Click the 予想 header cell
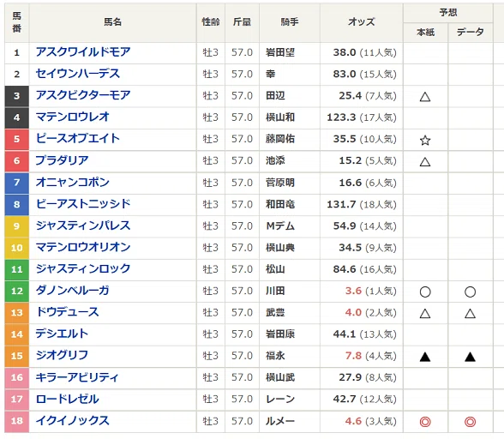 click(x=448, y=13)
